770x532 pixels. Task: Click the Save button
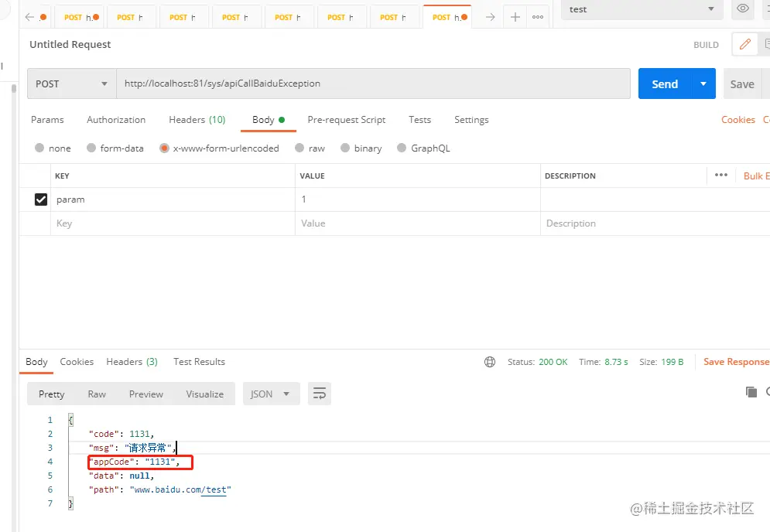pyautogui.click(x=742, y=84)
